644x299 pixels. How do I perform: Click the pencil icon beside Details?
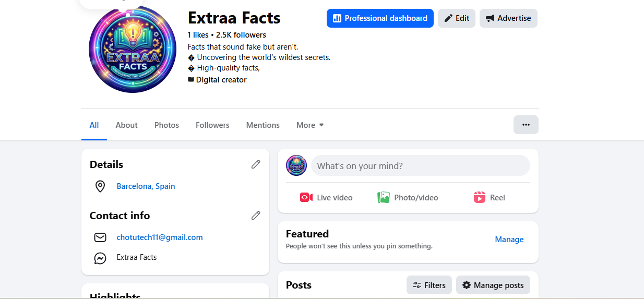point(256,164)
